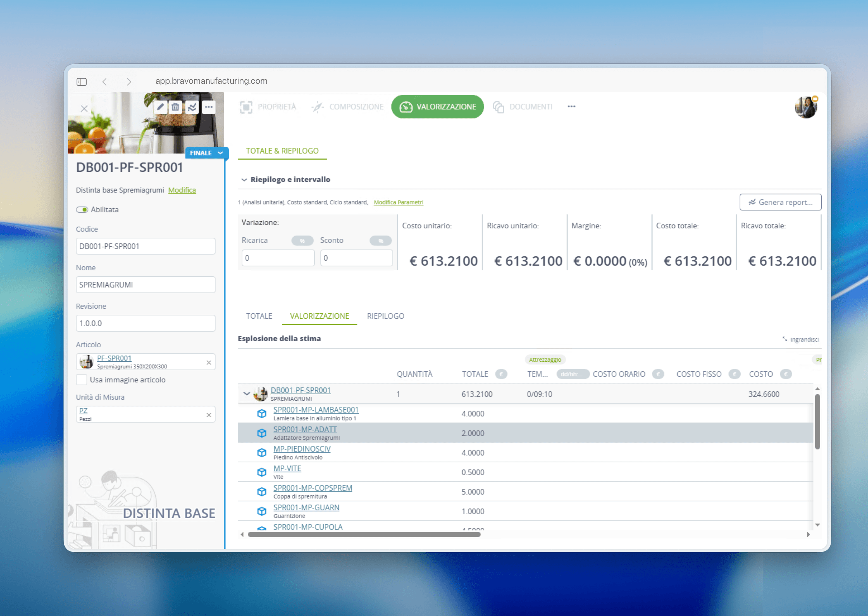The width and height of the screenshot is (868, 616).
Task: Click the horizontal scrollbar thumb under the table
Action: point(364,534)
